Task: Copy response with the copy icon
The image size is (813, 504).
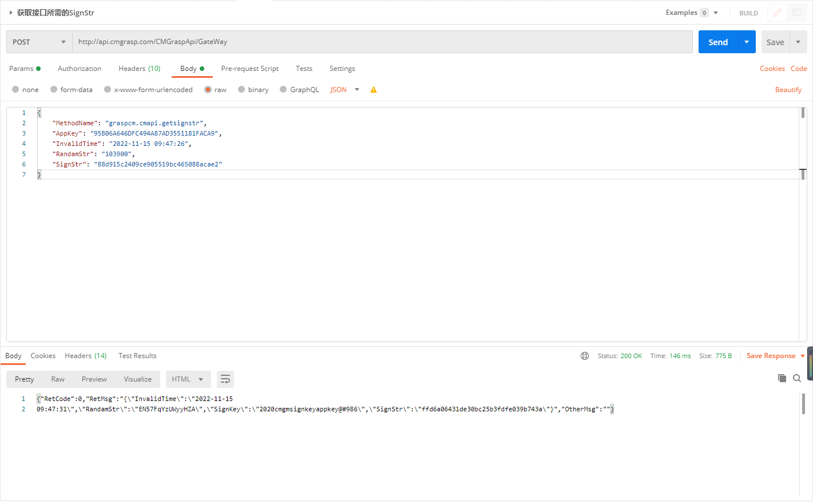Action: coord(782,378)
